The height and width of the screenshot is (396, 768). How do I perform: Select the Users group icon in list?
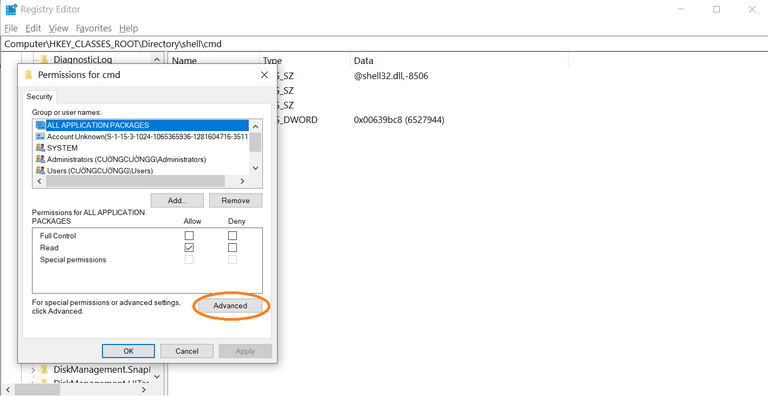pos(40,171)
